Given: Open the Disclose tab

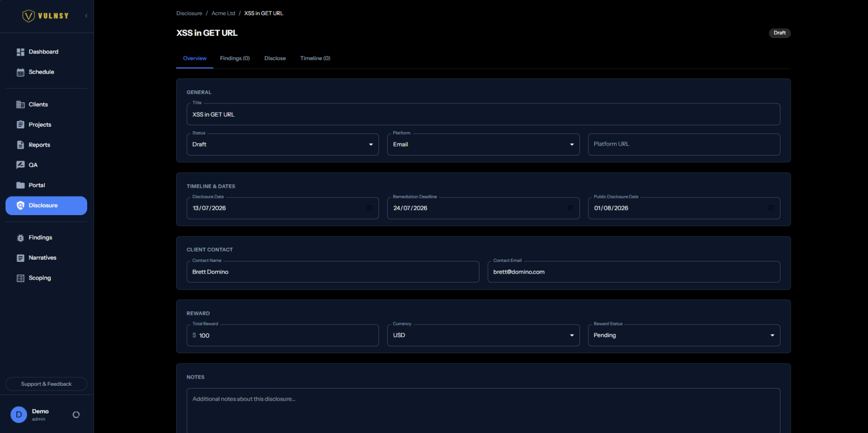Looking at the screenshot, I should [275, 59].
